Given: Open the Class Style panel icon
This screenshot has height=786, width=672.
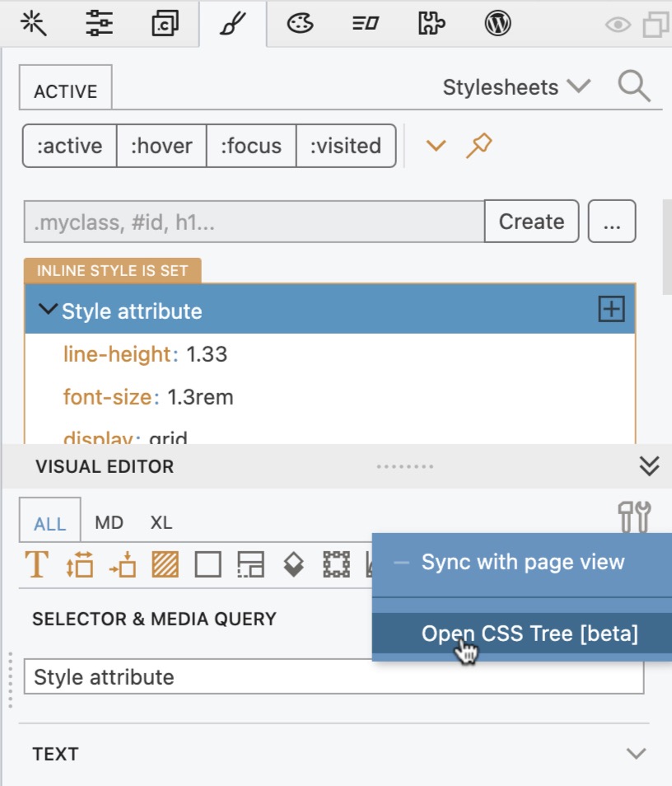Looking at the screenshot, I should (x=165, y=24).
